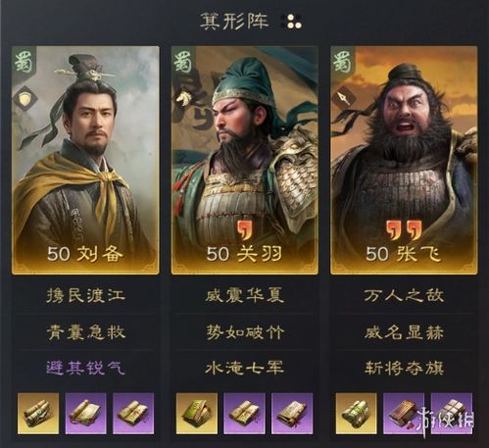The height and width of the screenshot is (448, 489).
Task: Open the 关羽 hero card
Action: 245,160
